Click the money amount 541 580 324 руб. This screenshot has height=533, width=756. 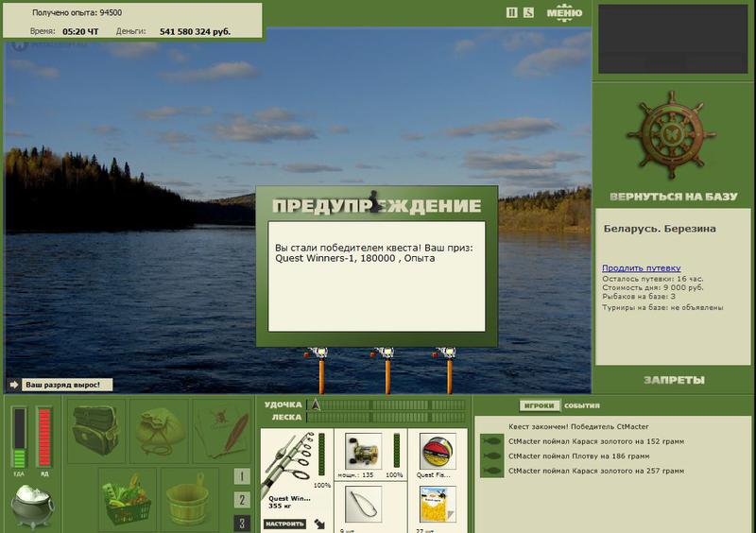195,32
